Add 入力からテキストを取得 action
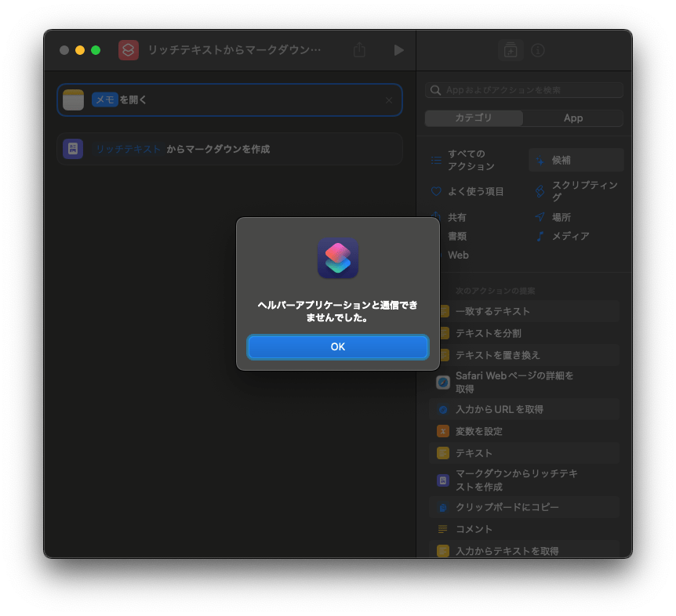The height and width of the screenshot is (616, 676). [x=524, y=550]
